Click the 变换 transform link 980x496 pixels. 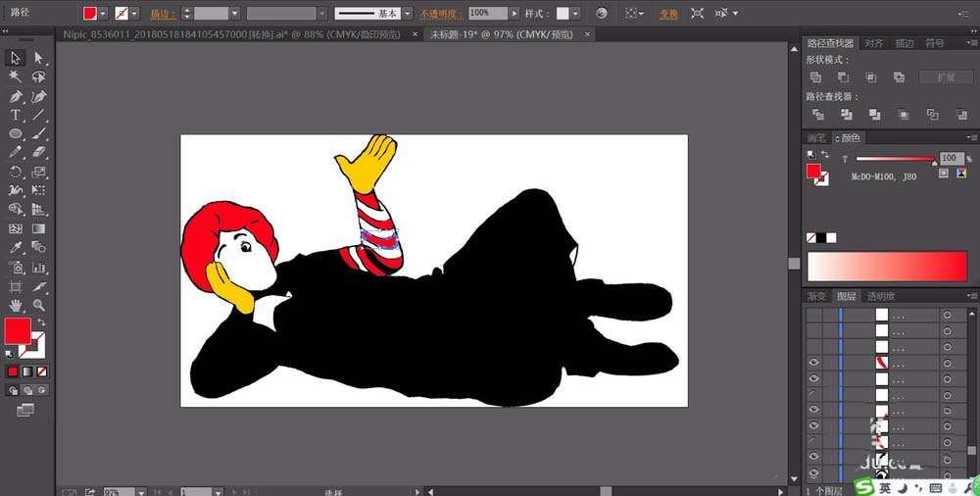click(668, 13)
